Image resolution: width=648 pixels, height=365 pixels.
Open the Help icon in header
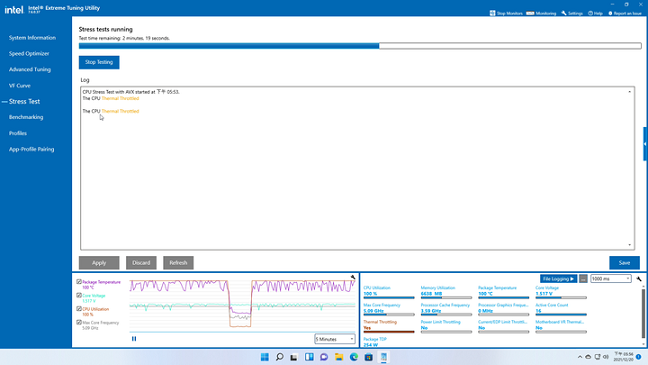591,13
